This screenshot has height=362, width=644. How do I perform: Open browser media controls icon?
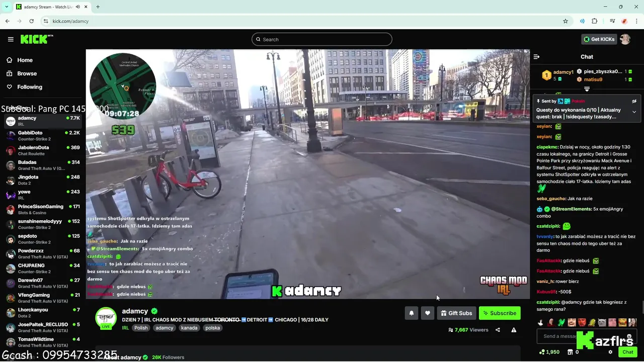pyautogui.click(x=612, y=21)
